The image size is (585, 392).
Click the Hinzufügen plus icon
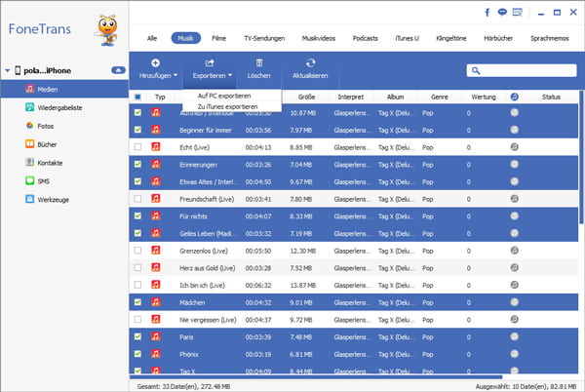(x=156, y=62)
